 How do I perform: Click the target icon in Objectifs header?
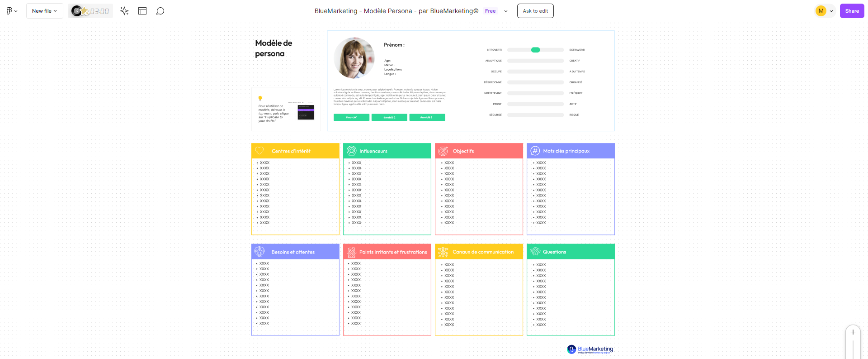[443, 151]
